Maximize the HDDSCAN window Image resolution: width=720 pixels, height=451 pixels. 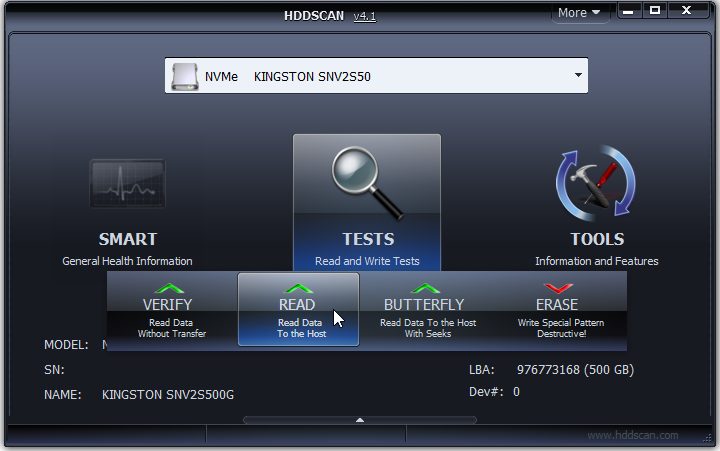point(655,11)
